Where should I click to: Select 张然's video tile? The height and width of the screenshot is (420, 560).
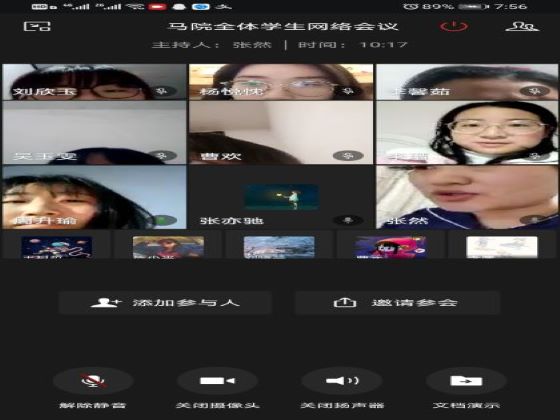(467, 197)
